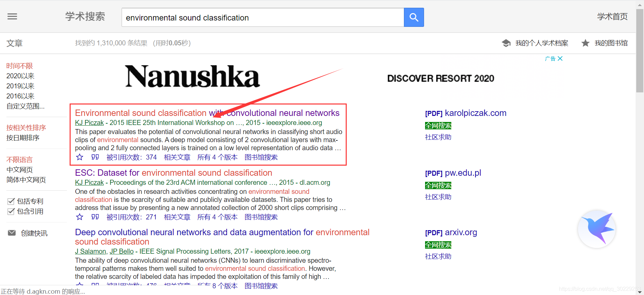Image resolution: width=644 pixels, height=295 pixels.
Task: Click the 学术搜索 logo text
Action: 85,16
